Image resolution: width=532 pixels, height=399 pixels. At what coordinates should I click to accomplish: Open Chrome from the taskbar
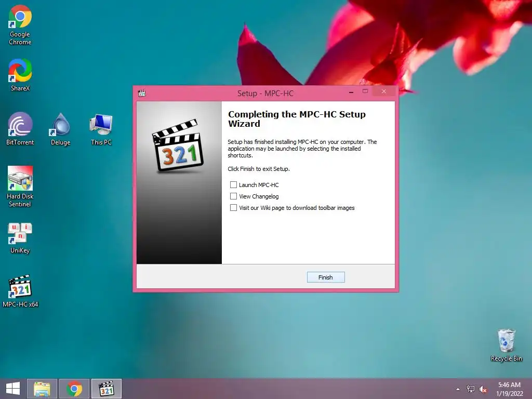74,389
